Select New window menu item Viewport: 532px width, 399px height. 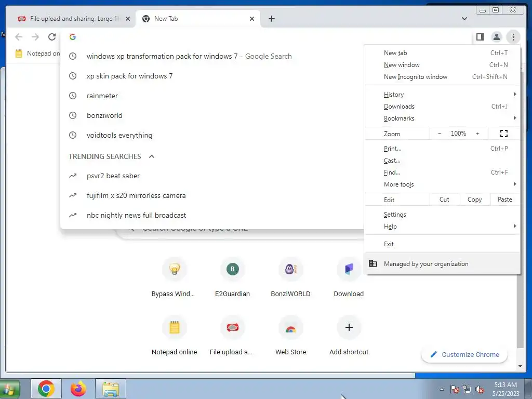(x=442, y=65)
